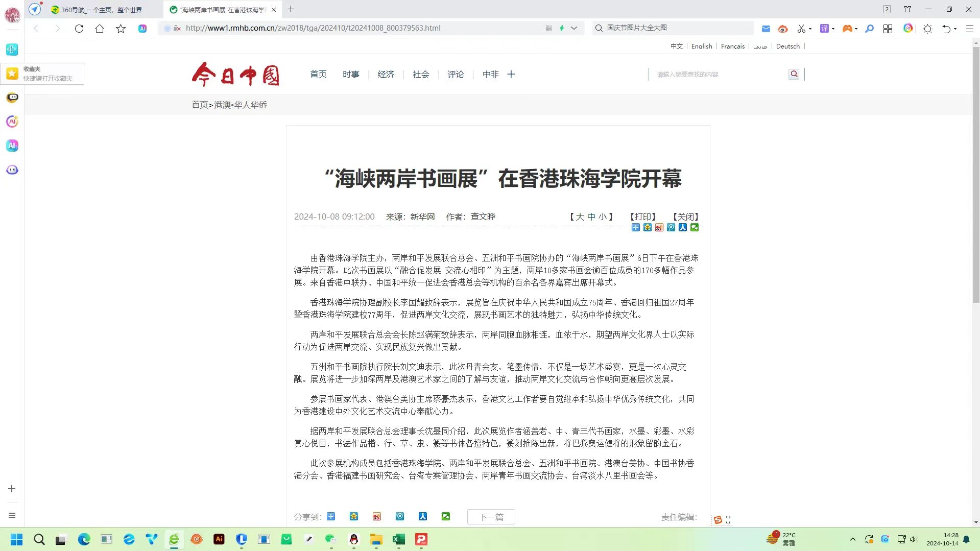Click the top blue plus share-more icon
This screenshot has height=551, width=980.
click(636, 227)
